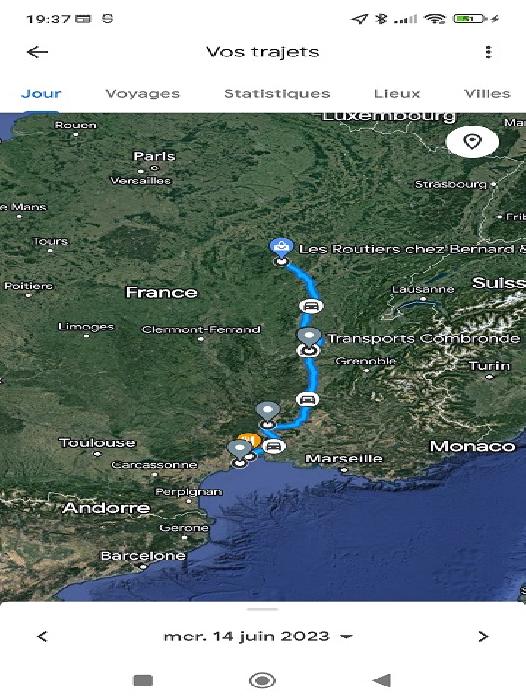Tap the Android home navigation button
The image size is (526, 700).
pyautogui.click(x=262, y=680)
